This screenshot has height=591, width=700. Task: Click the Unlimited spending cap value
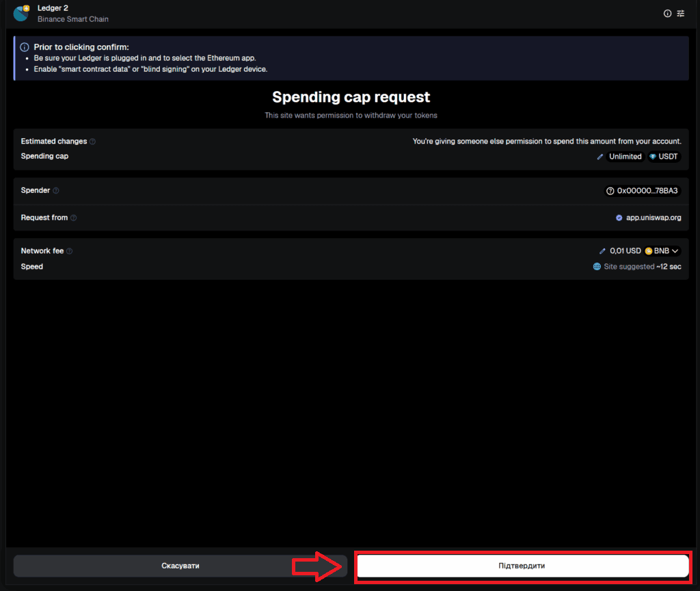pyautogui.click(x=625, y=157)
